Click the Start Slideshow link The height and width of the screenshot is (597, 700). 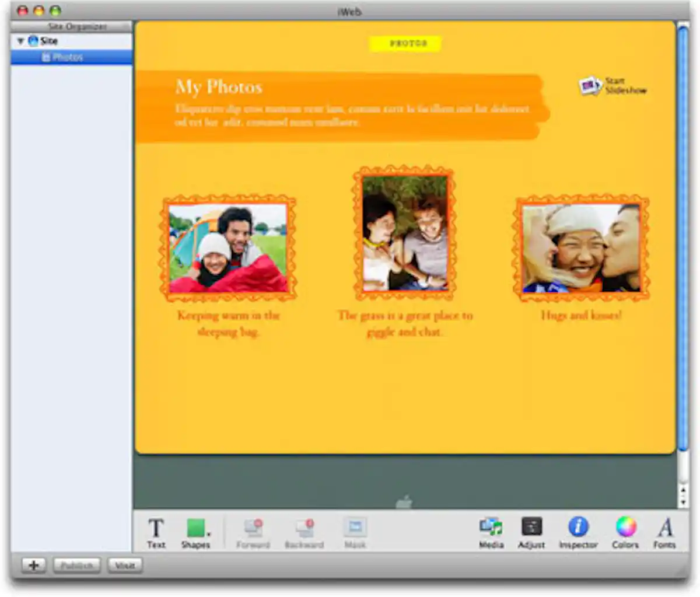(x=614, y=86)
